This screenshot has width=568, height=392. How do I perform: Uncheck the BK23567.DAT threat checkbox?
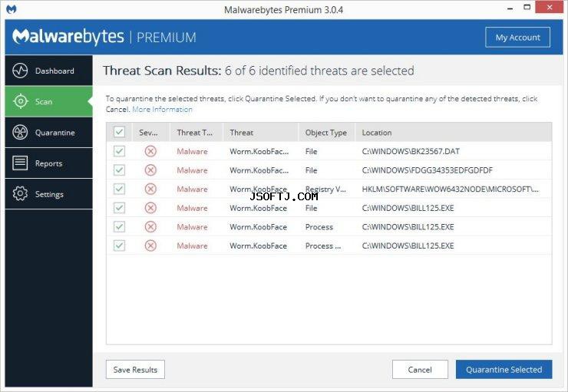pyautogui.click(x=119, y=151)
